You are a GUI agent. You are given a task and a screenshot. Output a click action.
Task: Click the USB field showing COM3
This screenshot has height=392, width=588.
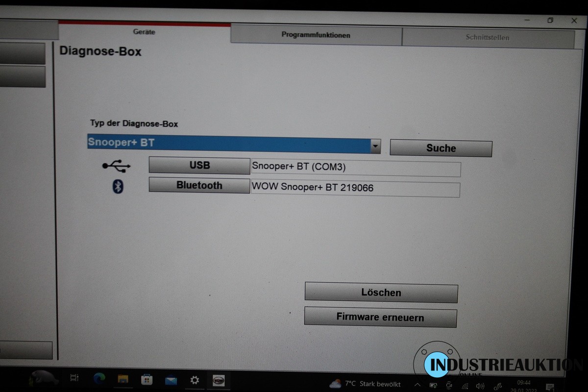coord(355,167)
